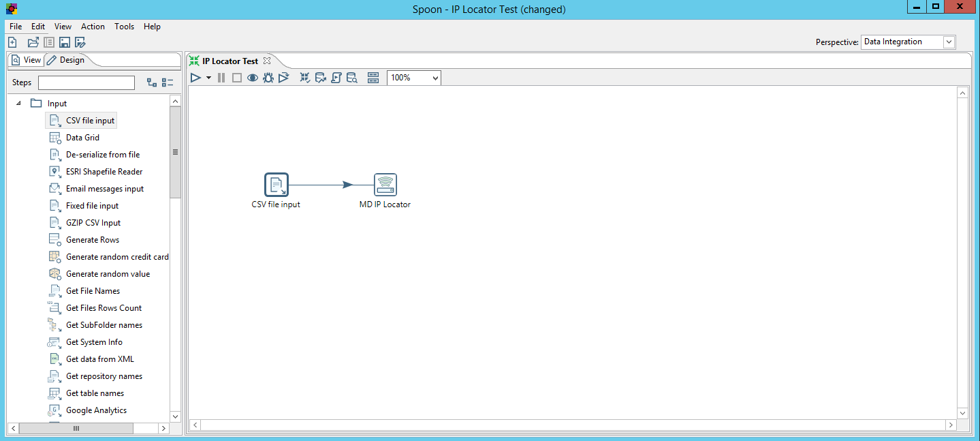
Task: Click the Open file folder icon
Action: tap(33, 42)
